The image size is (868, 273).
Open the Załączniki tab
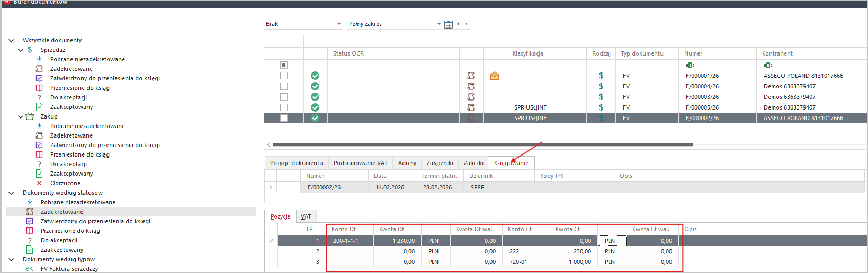(x=440, y=163)
